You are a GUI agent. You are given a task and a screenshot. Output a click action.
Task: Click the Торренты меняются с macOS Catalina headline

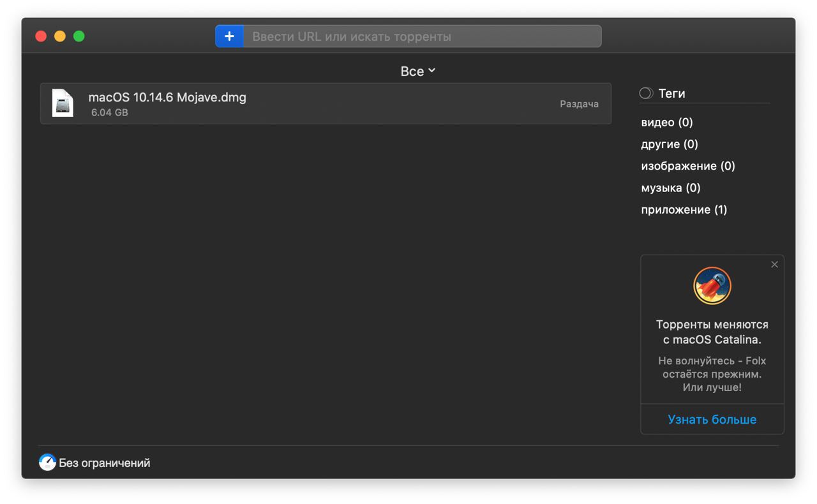[712, 332]
